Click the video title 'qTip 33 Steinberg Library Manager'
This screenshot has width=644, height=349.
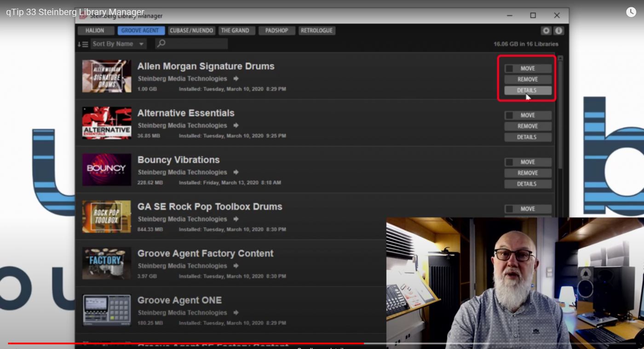[75, 12]
